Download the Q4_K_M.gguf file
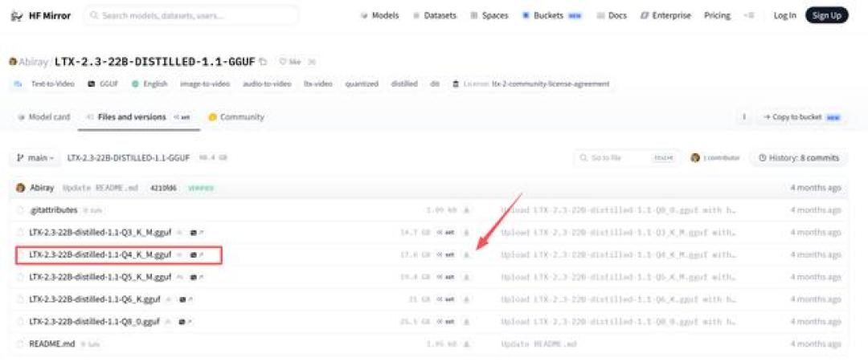The height and width of the screenshot is (362, 868). 466,254
